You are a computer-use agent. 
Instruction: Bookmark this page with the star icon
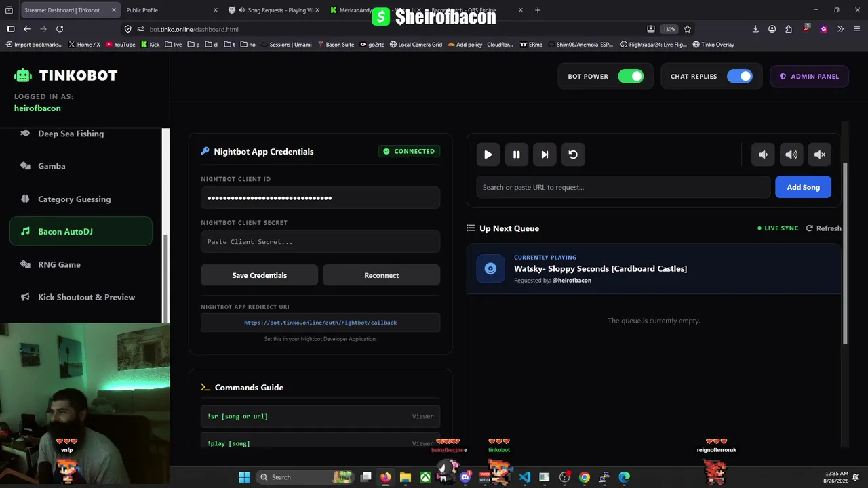688,29
